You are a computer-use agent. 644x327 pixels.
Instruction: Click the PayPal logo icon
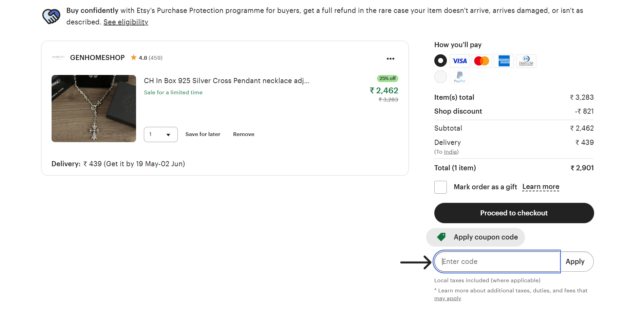459,77
